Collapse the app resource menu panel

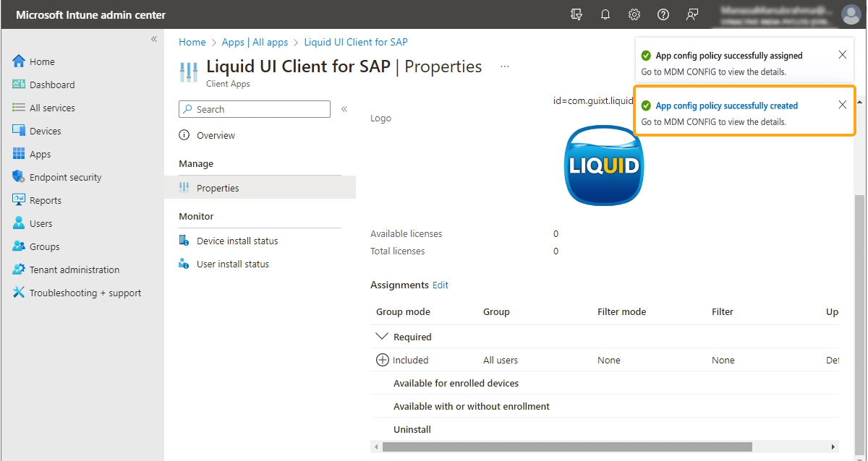(344, 109)
